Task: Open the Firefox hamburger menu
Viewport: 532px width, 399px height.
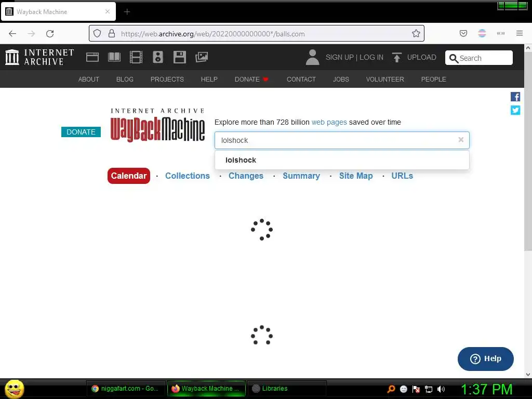Action: (x=520, y=33)
